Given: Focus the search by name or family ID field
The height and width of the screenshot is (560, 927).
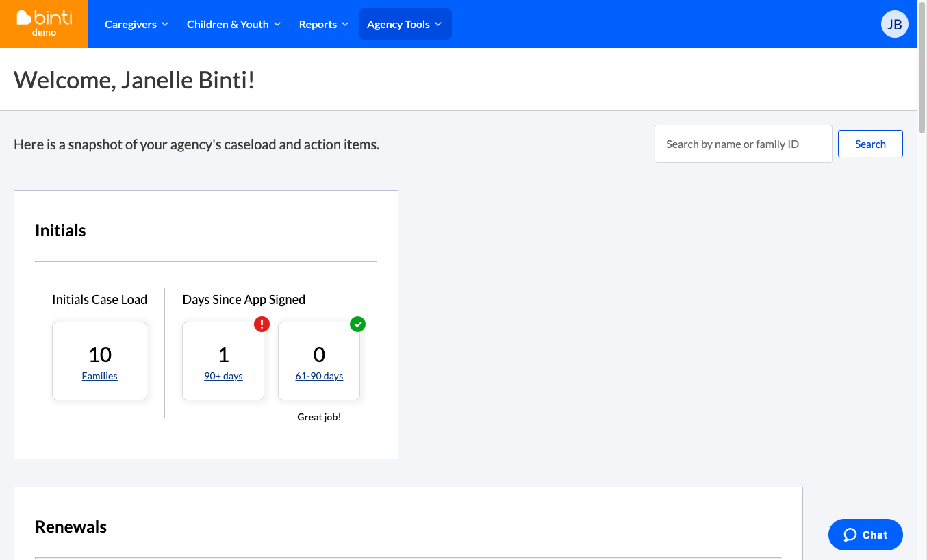Looking at the screenshot, I should 744,144.
